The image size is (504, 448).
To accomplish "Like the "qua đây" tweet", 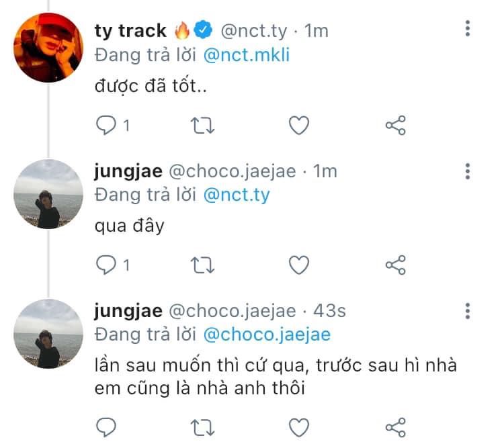I will click(x=298, y=265).
